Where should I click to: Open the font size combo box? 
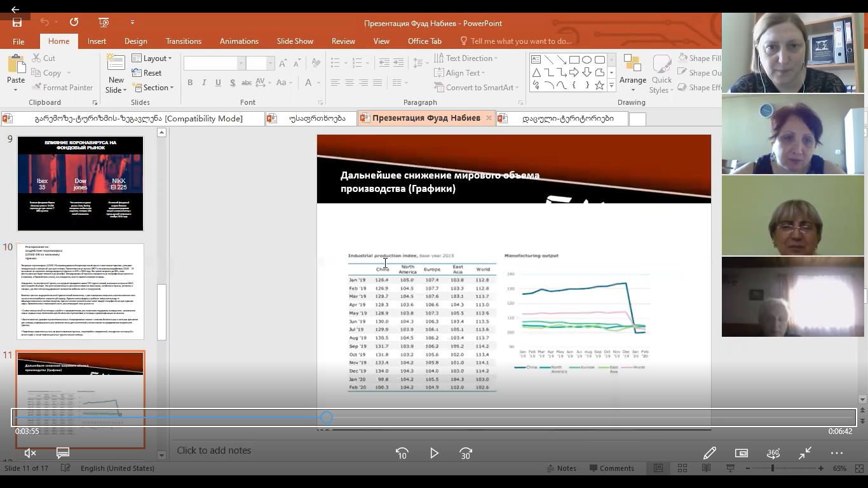[x=260, y=63]
